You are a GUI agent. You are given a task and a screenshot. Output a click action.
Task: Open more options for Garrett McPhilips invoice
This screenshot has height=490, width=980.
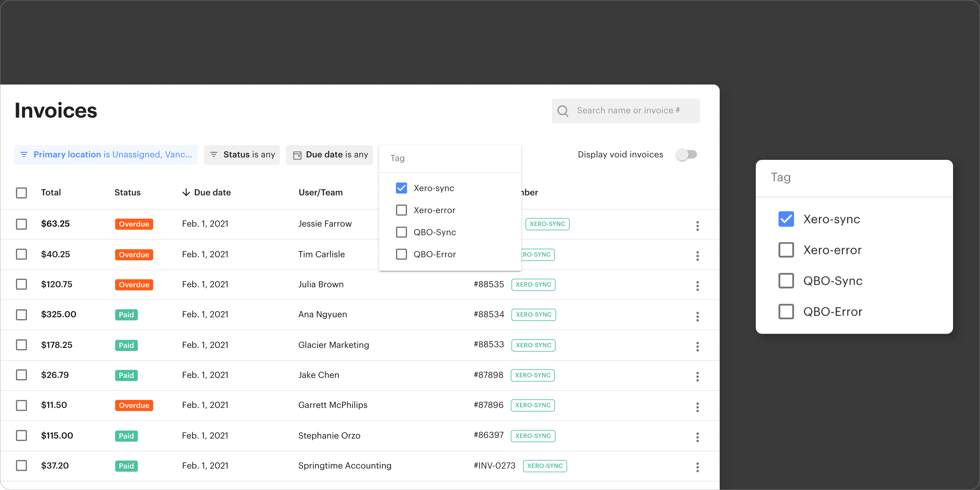pos(697,407)
